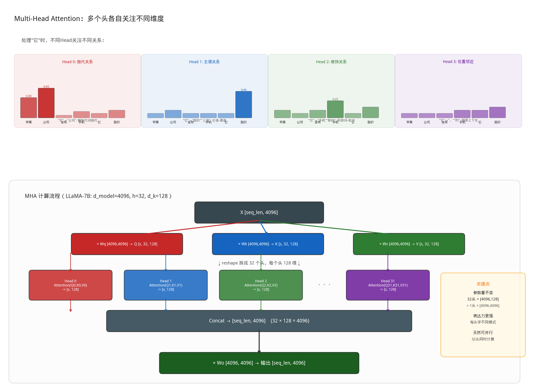Click the 0.45 bar in Head 0 chart
The width and height of the screenshot is (536, 392).
point(46,103)
